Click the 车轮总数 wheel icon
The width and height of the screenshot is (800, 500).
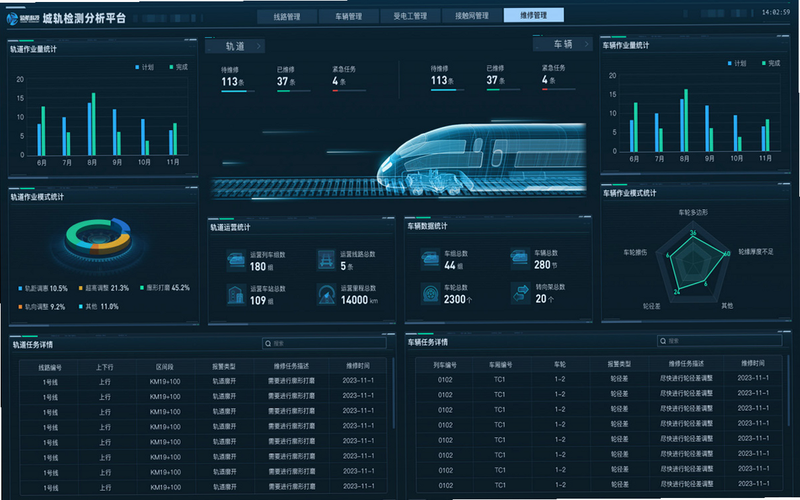coord(431,293)
